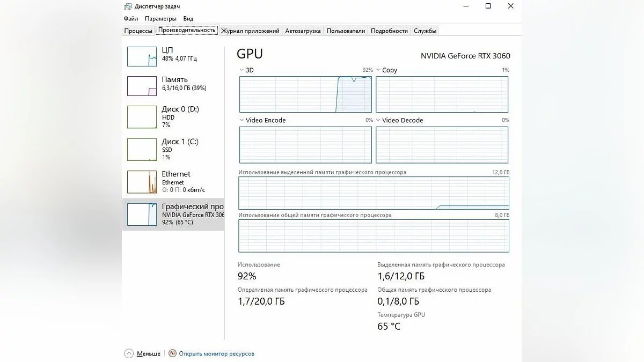Click the resource monitor icon

(172, 353)
